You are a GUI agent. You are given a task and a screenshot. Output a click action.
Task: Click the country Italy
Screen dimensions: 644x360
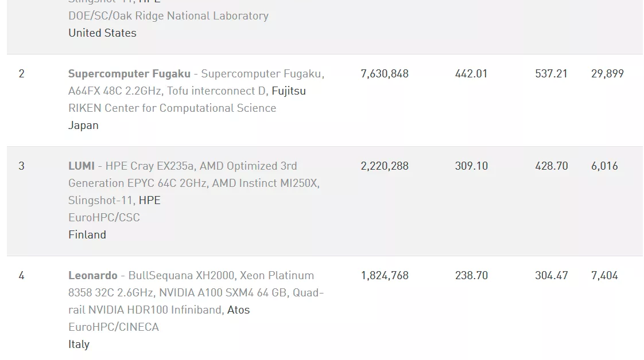(x=79, y=345)
